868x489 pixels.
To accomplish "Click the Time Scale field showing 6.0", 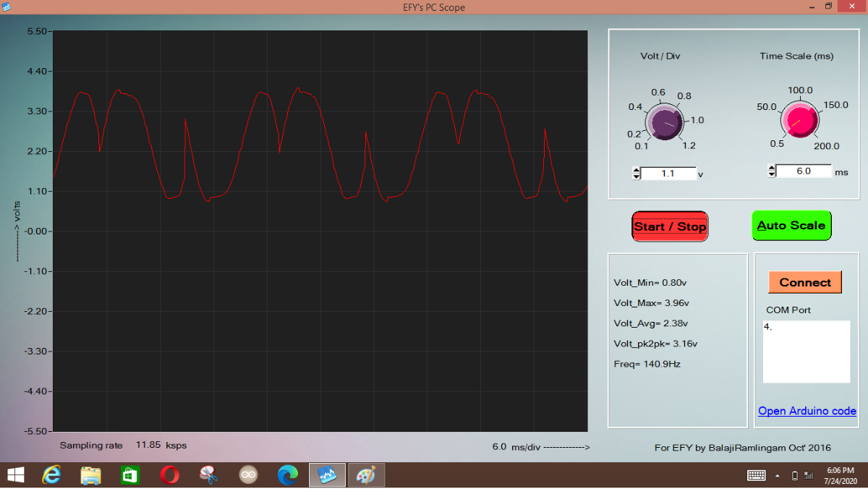I will [803, 171].
